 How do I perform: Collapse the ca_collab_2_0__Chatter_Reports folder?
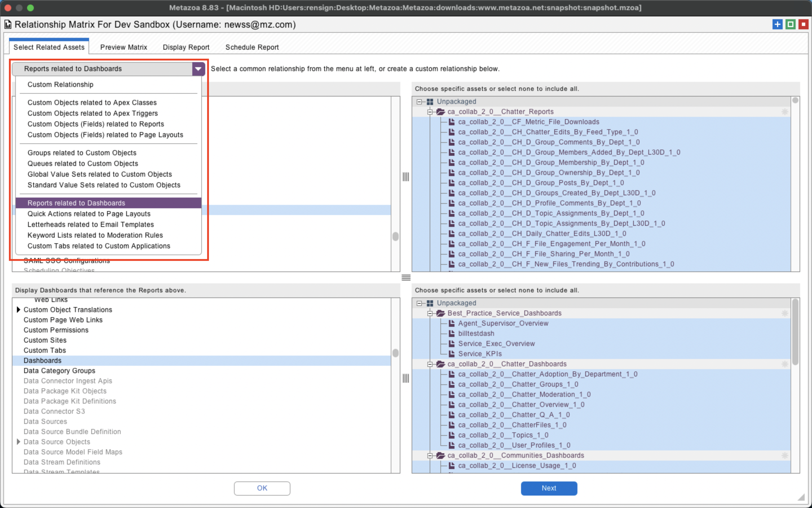tap(430, 112)
